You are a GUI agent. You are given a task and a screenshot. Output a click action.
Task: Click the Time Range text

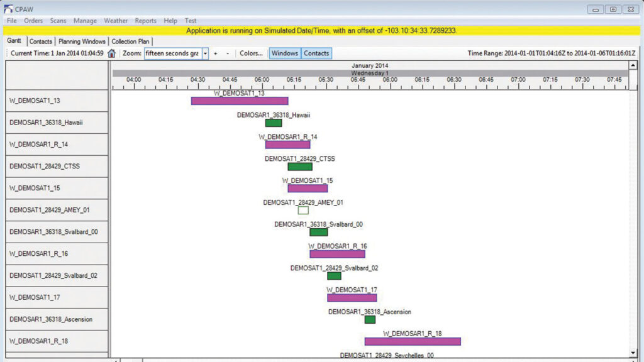click(551, 53)
